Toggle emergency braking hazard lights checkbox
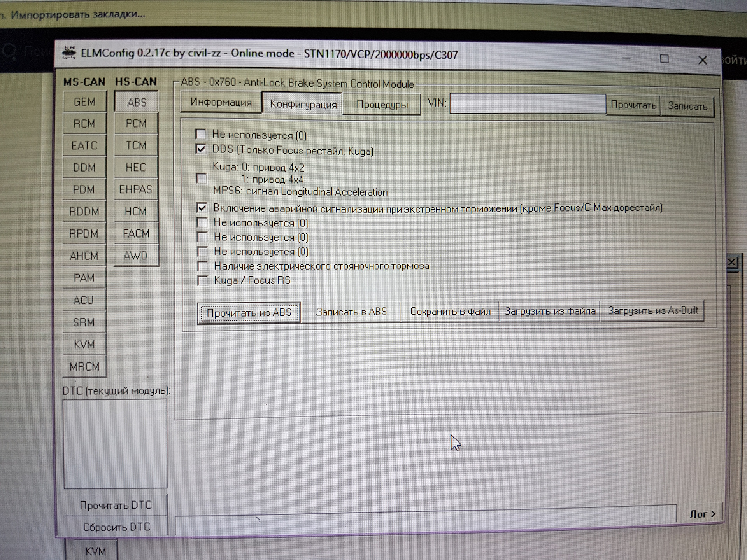 202,208
